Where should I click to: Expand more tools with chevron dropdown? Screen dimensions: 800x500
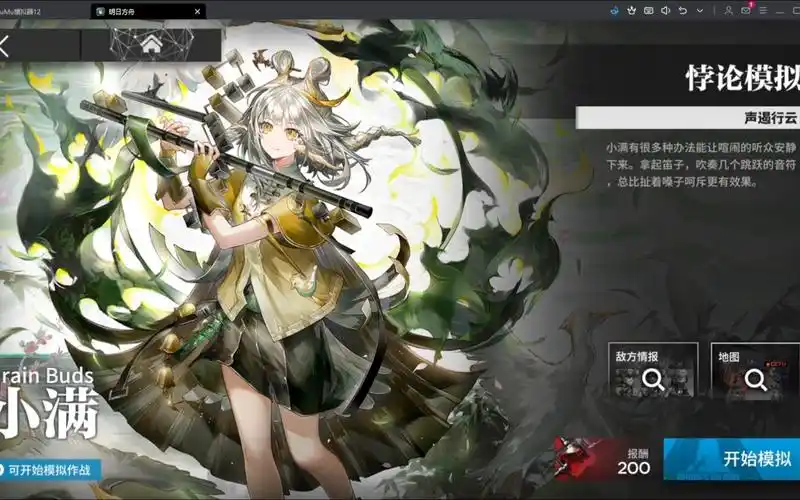(x=700, y=10)
